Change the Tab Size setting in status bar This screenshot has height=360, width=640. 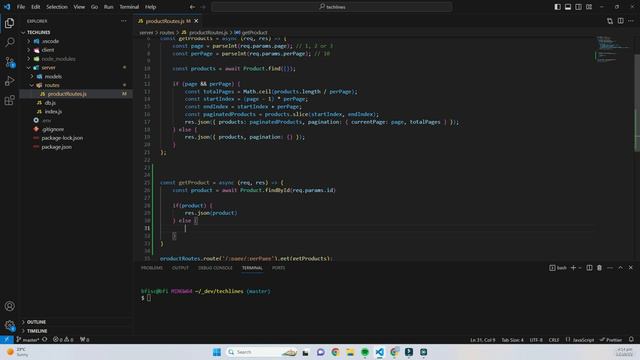512,340
